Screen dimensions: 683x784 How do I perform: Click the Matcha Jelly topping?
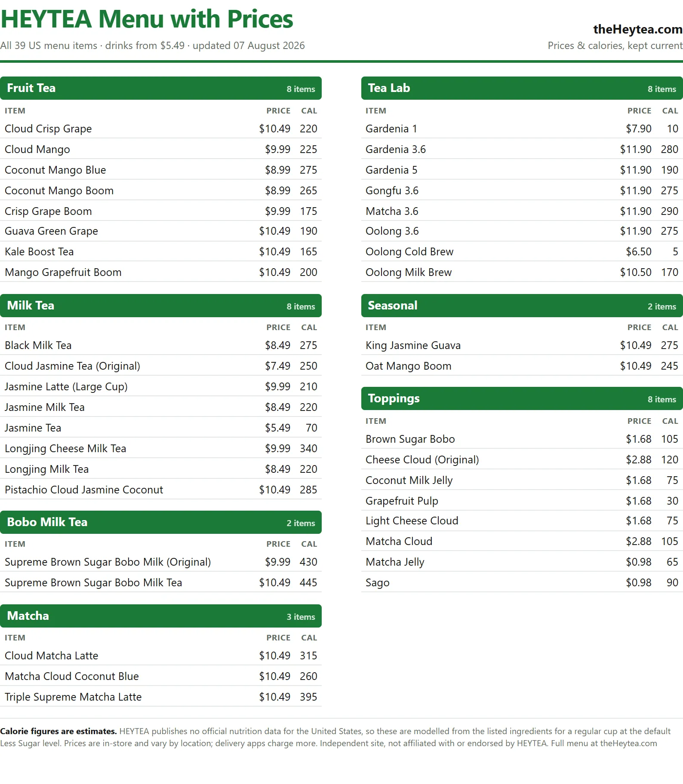522,562
